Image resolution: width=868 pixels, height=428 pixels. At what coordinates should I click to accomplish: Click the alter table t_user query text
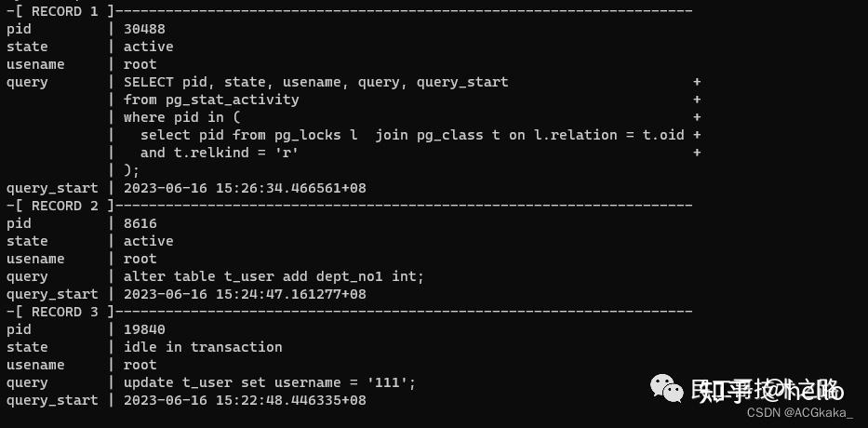(274, 276)
